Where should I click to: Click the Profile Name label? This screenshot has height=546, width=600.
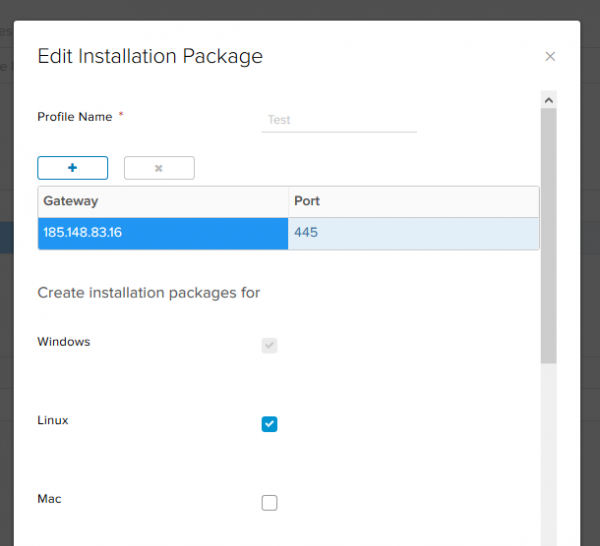pos(76,117)
